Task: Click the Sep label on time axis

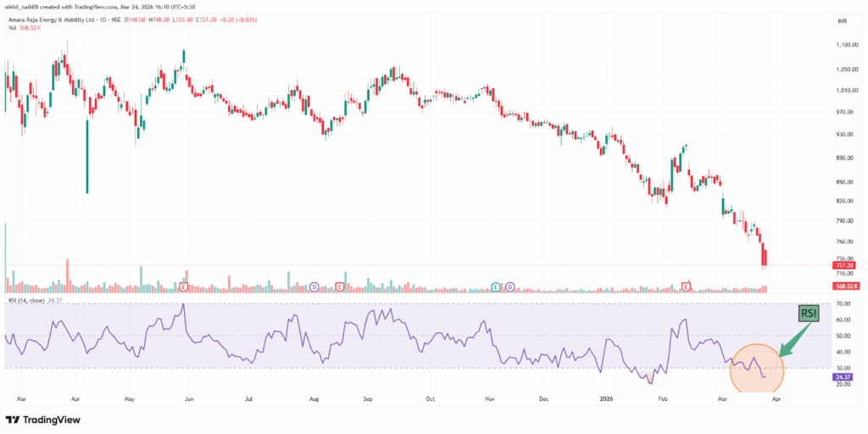Action: (x=367, y=396)
